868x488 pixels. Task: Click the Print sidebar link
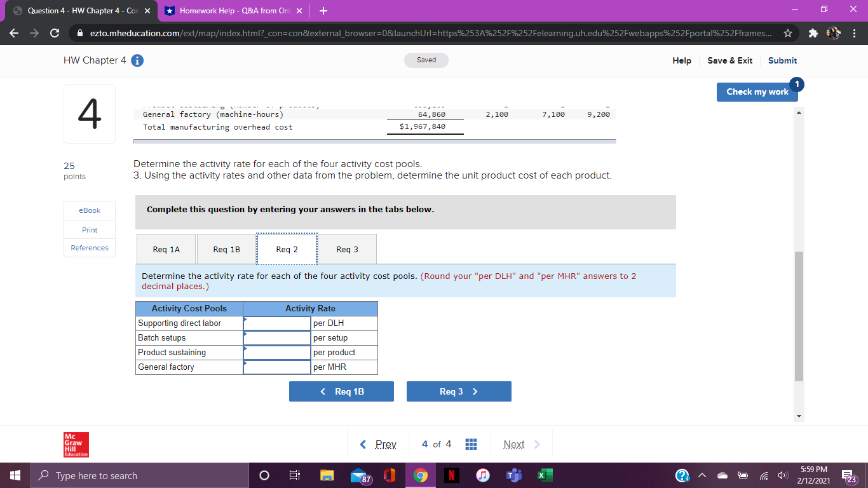[90, 229]
